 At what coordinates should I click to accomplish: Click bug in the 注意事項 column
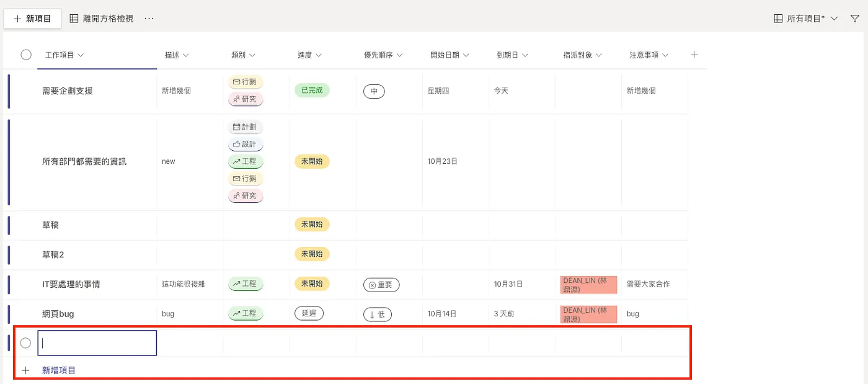click(632, 314)
